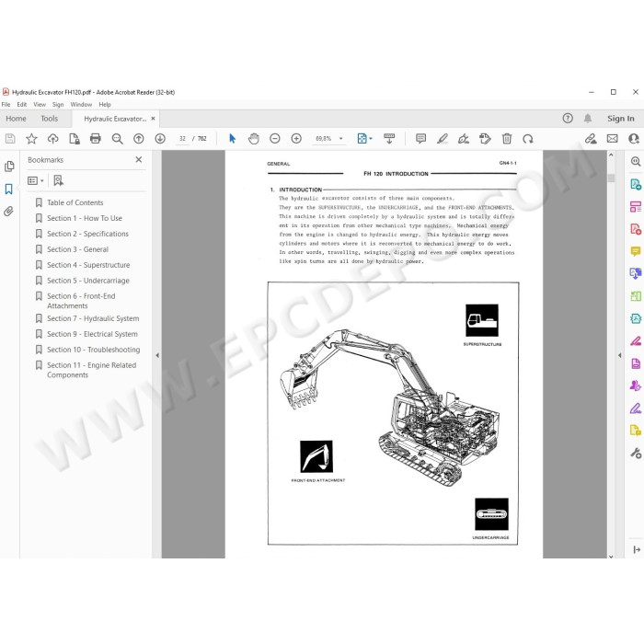Click the upload to cloud icon

53,139
